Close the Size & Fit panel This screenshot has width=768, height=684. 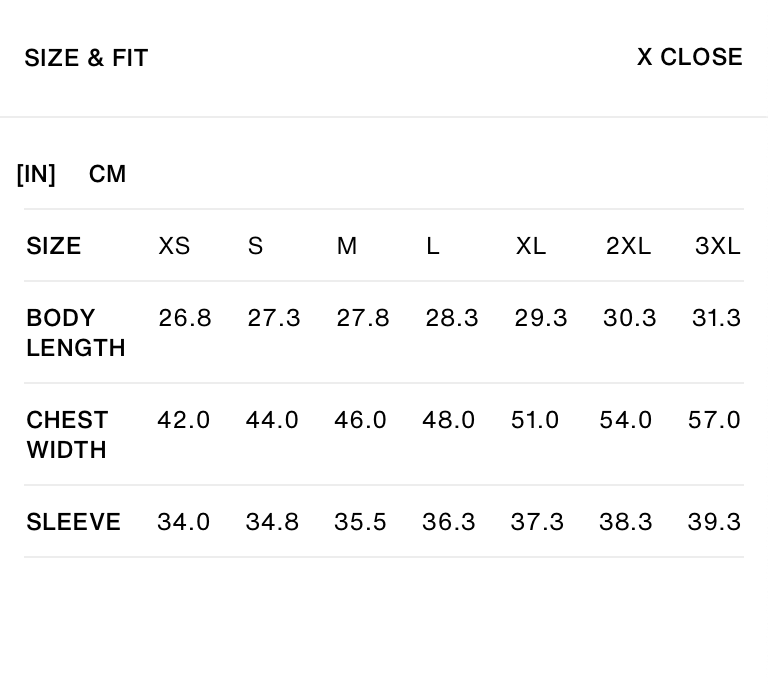click(690, 57)
